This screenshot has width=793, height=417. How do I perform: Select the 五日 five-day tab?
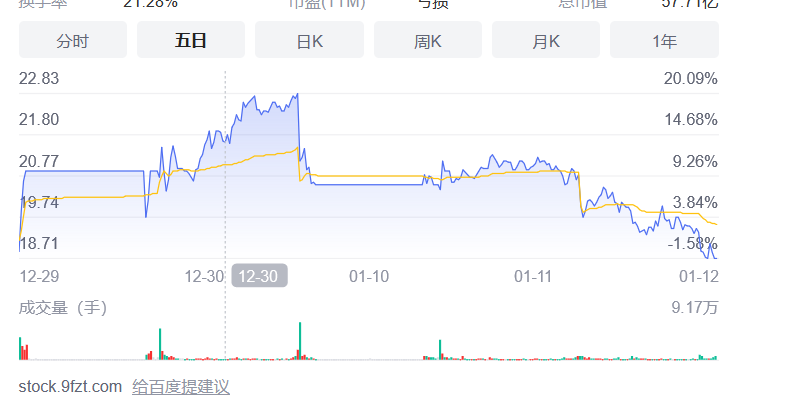click(191, 40)
